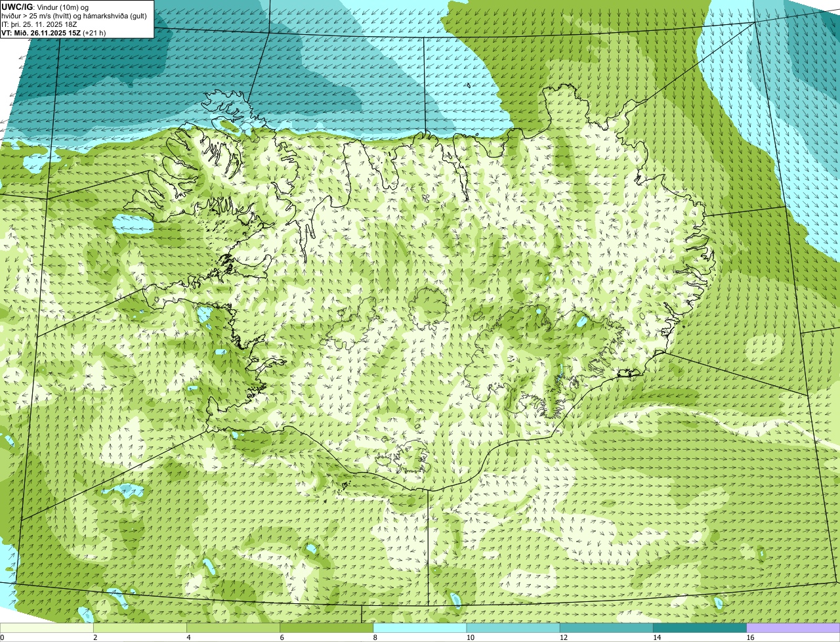Viewport: 840px width, 642px height.
Task: Click the dark green 6–8 m/s swatch
Action: 327,628
